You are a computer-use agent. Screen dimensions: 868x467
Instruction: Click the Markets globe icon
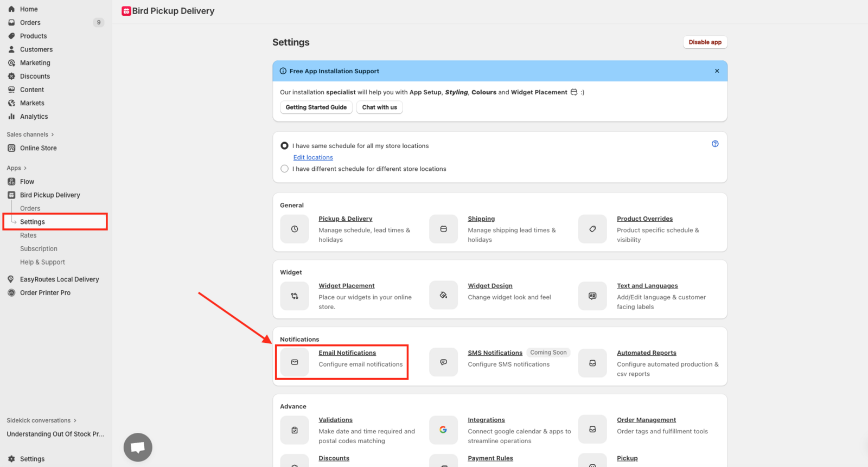coord(11,103)
